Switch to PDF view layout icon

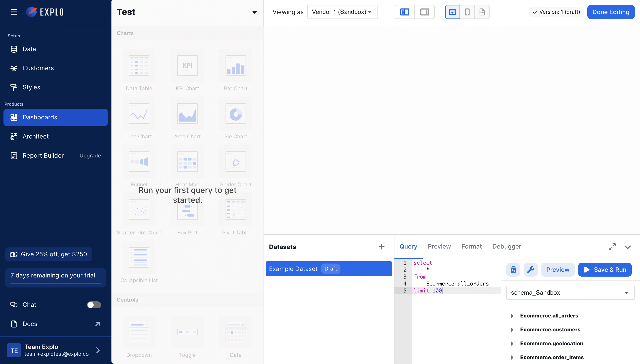[482, 12]
